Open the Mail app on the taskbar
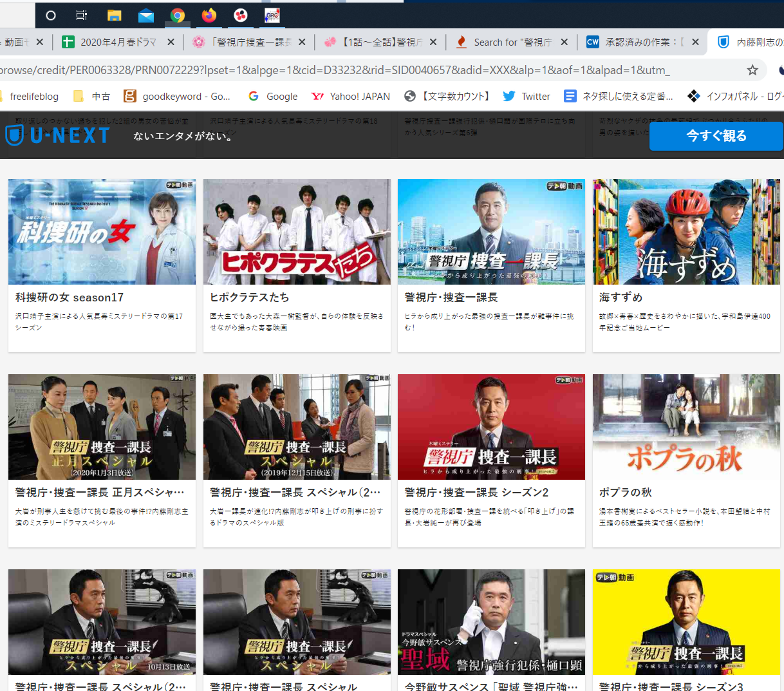Screen dimensions: 784x691 [146, 15]
